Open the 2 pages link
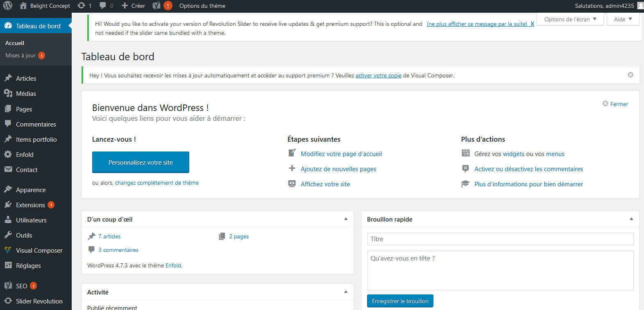The width and height of the screenshot is (644, 310). pos(239,236)
